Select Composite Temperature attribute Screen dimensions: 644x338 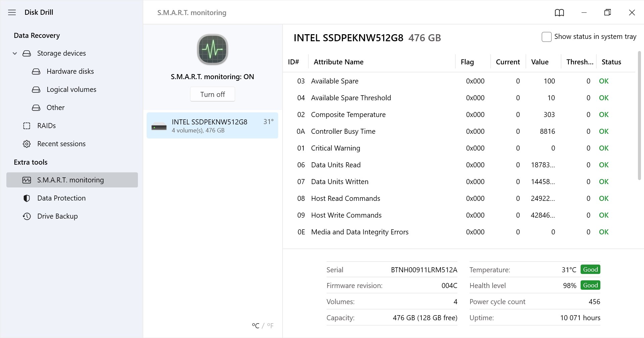459,115
